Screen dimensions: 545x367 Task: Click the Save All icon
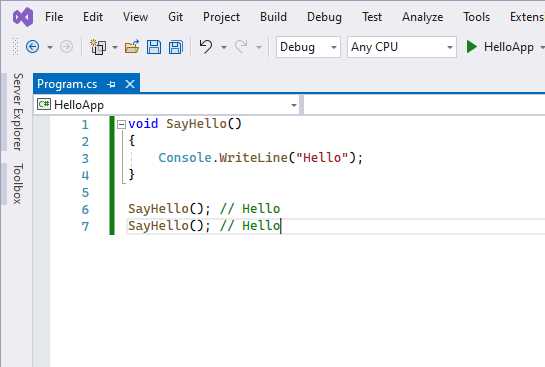pos(176,47)
